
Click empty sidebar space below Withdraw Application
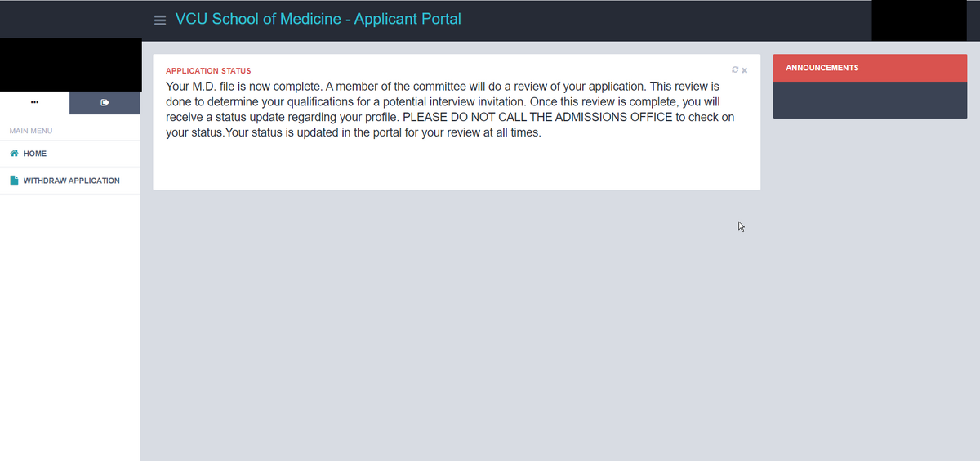70,327
